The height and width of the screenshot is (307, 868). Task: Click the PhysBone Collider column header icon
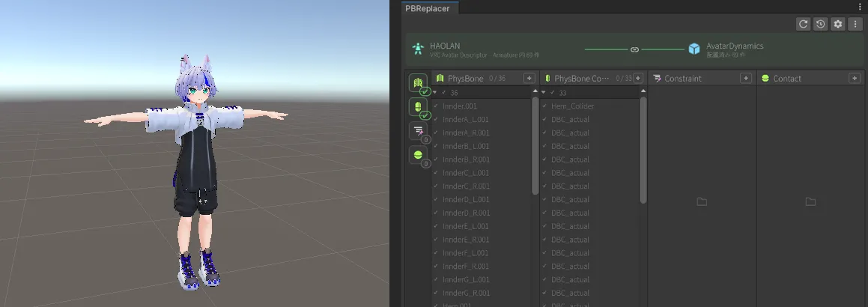coord(547,78)
